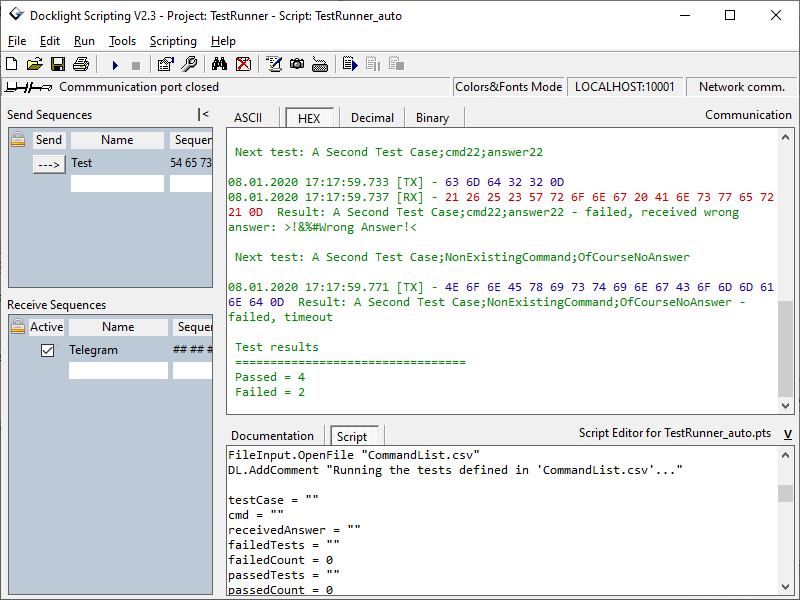Run the script from the toolbar icon
800x600 pixels.
coord(350,65)
